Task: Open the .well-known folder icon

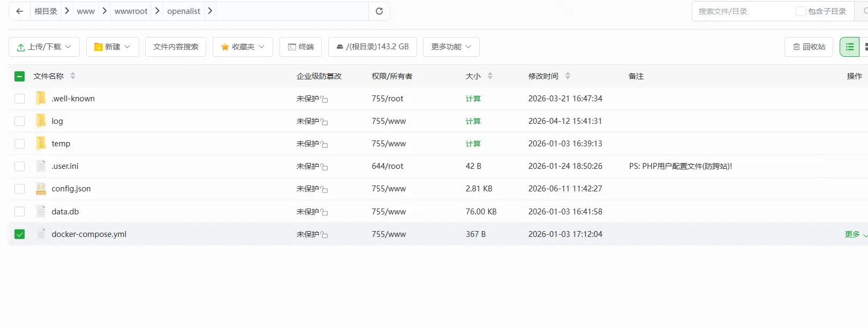Action: [41, 98]
